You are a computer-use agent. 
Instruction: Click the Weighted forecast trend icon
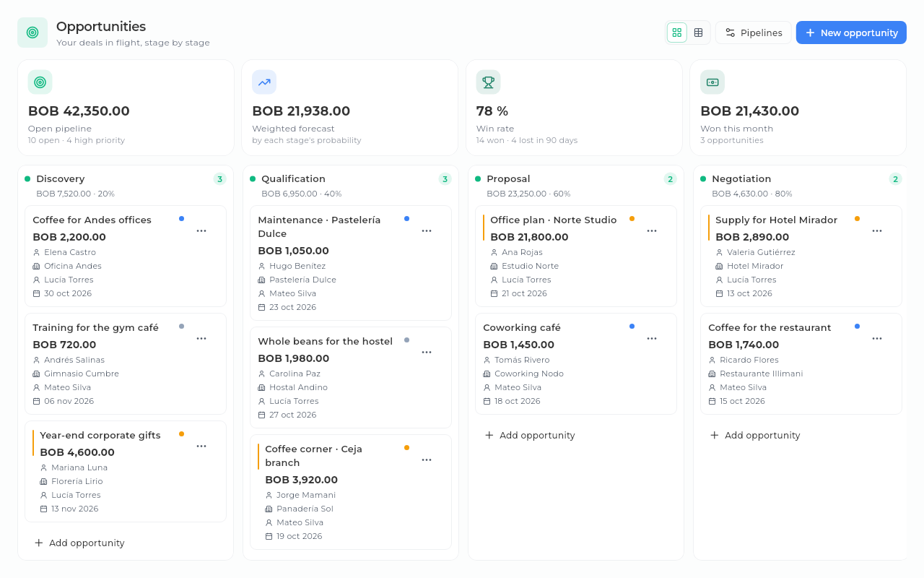click(x=264, y=82)
